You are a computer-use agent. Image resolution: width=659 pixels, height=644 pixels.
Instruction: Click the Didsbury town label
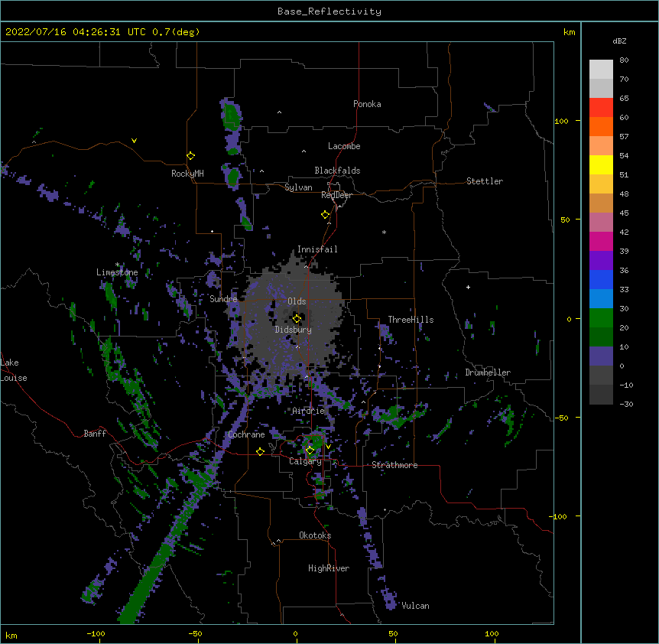(294, 330)
